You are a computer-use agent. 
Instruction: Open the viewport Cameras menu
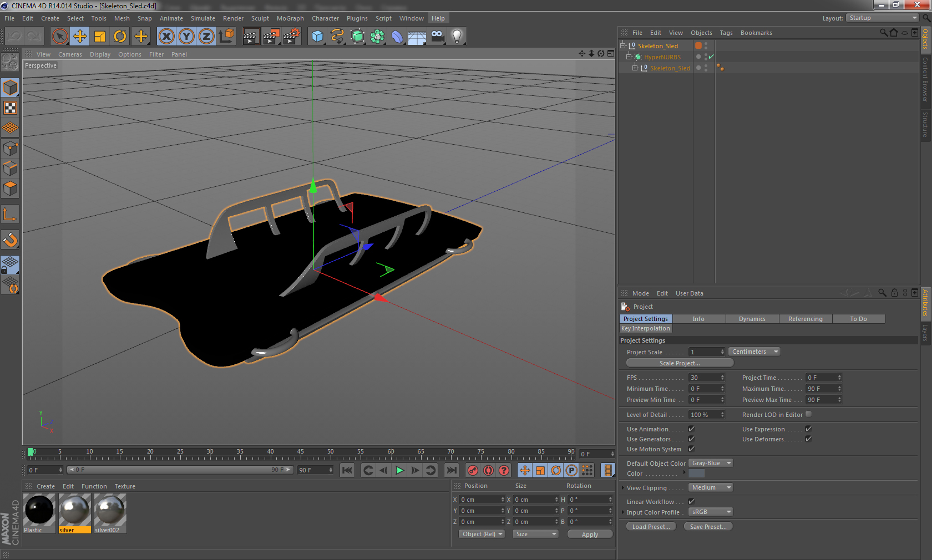[70, 54]
